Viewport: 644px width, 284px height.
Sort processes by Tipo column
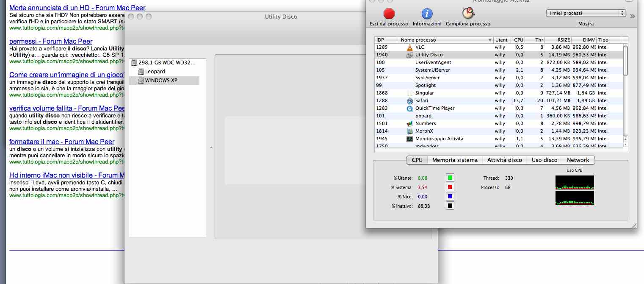(x=610, y=40)
